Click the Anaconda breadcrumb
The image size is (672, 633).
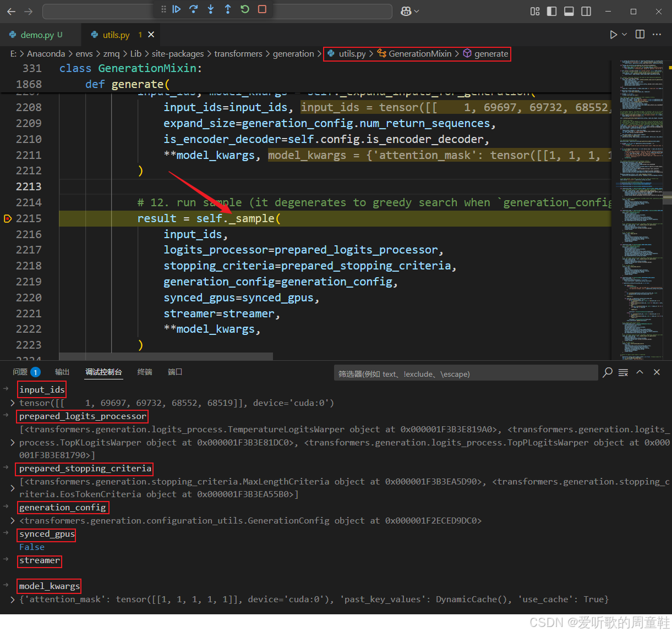coord(46,54)
